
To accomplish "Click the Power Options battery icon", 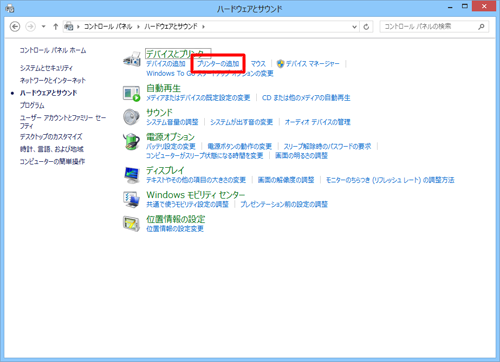I will point(131,141).
